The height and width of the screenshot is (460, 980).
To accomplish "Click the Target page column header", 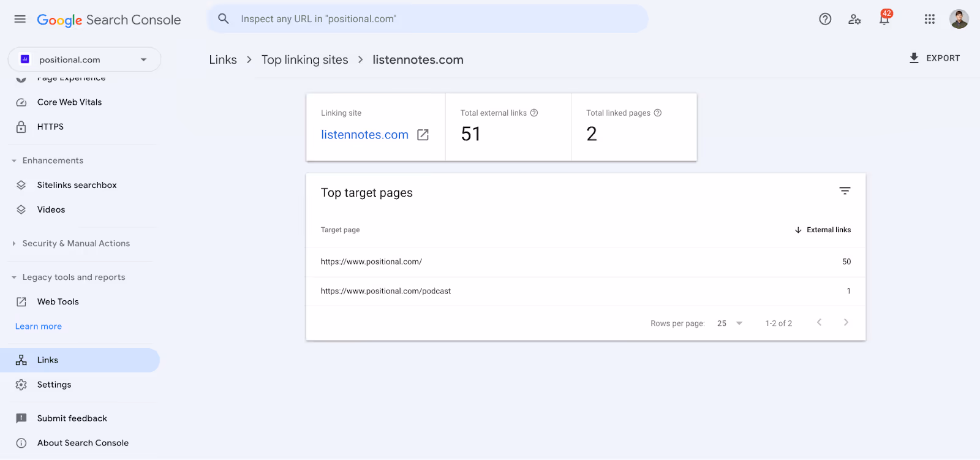I will pos(340,230).
